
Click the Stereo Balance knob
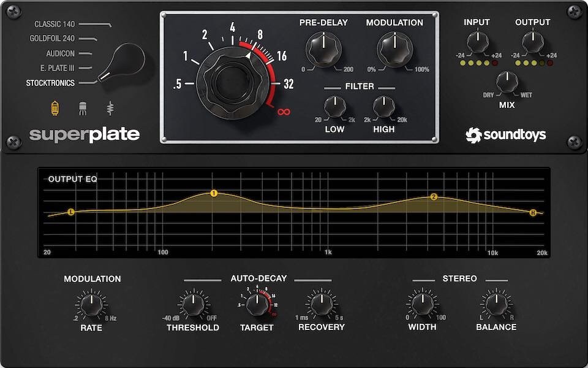tap(497, 304)
